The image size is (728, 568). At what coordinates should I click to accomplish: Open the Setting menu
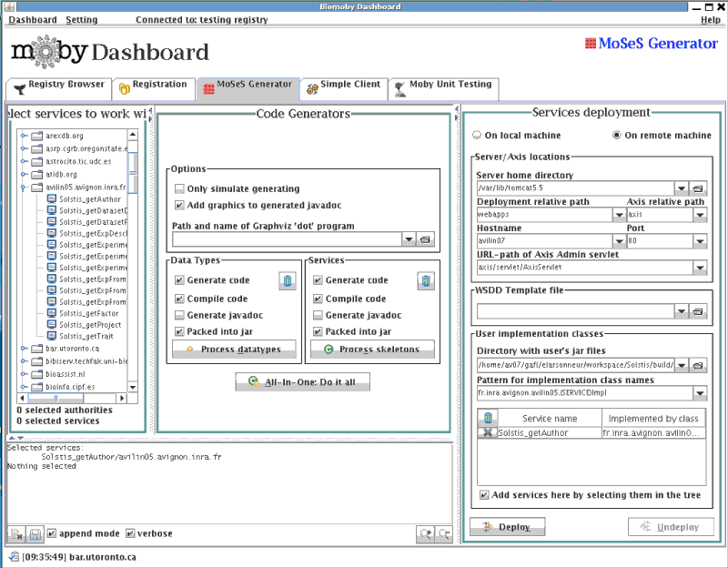[x=82, y=20]
